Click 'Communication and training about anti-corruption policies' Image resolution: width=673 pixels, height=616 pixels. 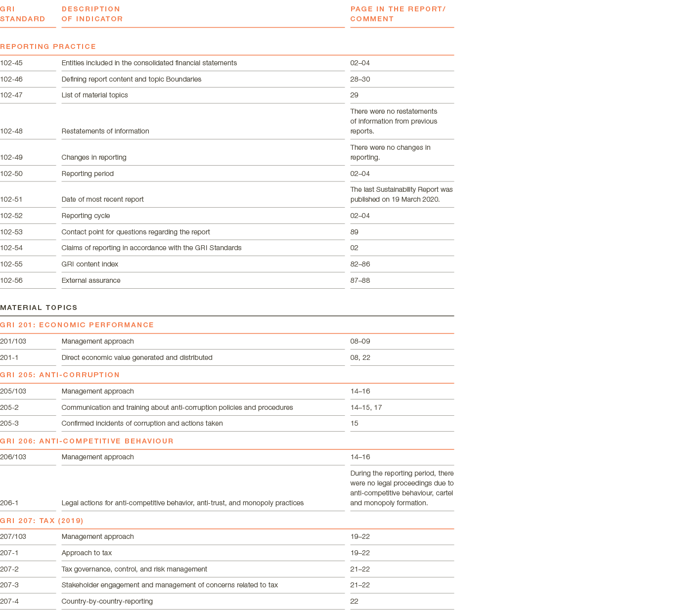click(178, 407)
